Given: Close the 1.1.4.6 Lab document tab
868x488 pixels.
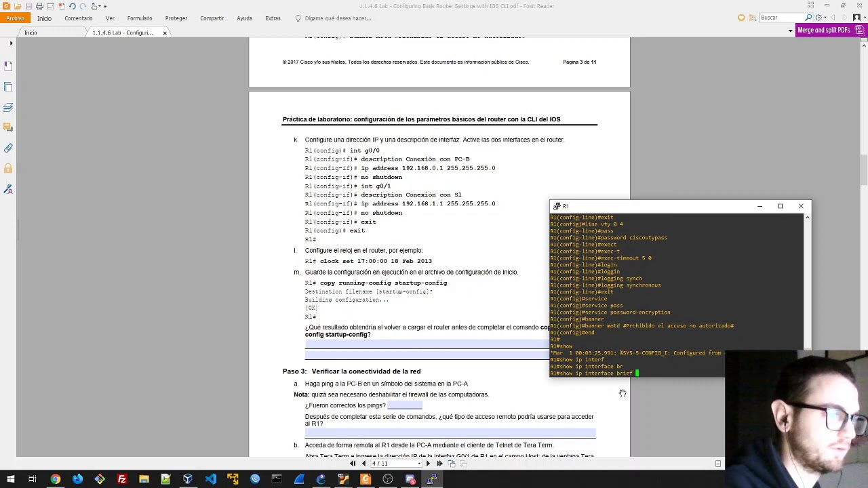Looking at the screenshot, I should [x=164, y=33].
